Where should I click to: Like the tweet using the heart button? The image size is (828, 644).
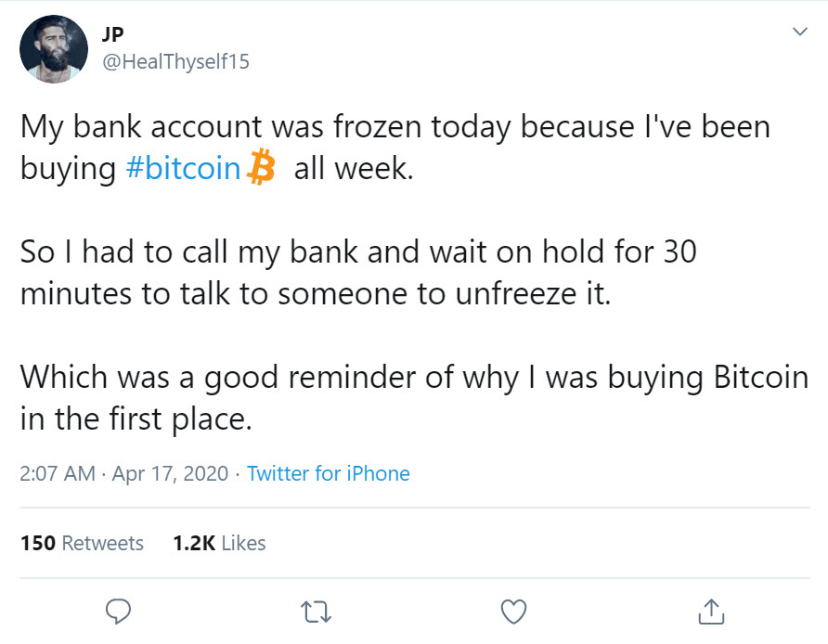pyautogui.click(x=512, y=611)
